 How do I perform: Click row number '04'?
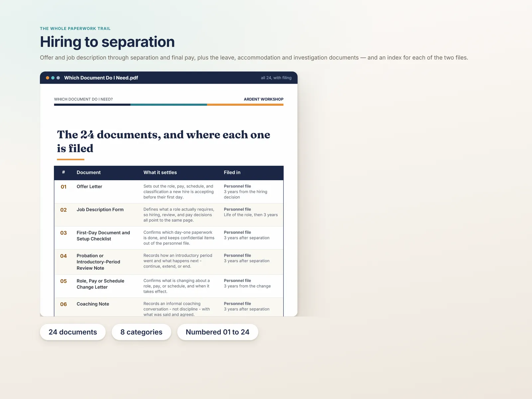coord(64,256)
